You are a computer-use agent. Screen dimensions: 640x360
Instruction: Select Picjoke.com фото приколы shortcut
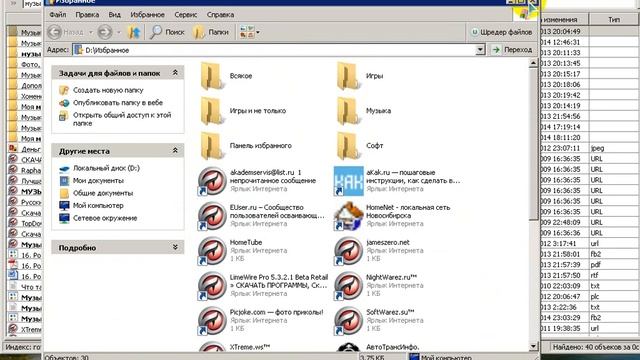(212, 320)
